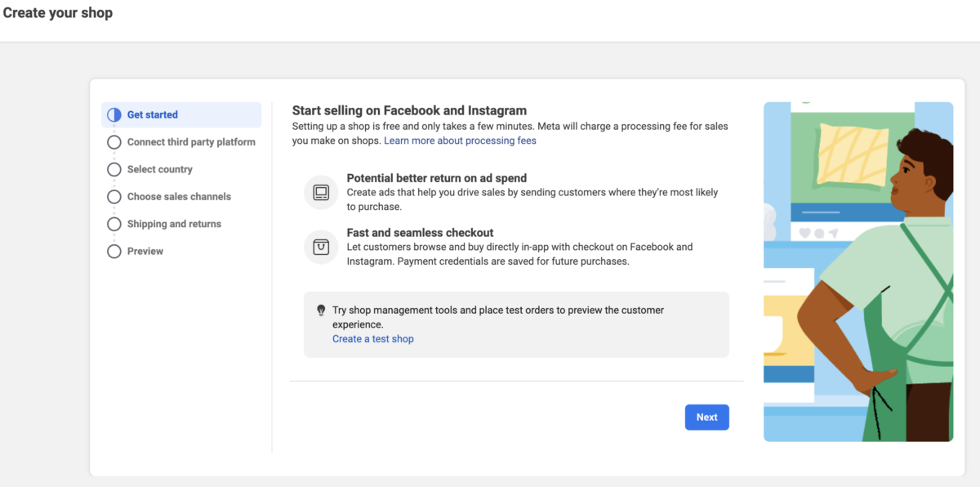Open the Get started step
The height and width of the screenshot is (487, 980).
tap(153, 115)
